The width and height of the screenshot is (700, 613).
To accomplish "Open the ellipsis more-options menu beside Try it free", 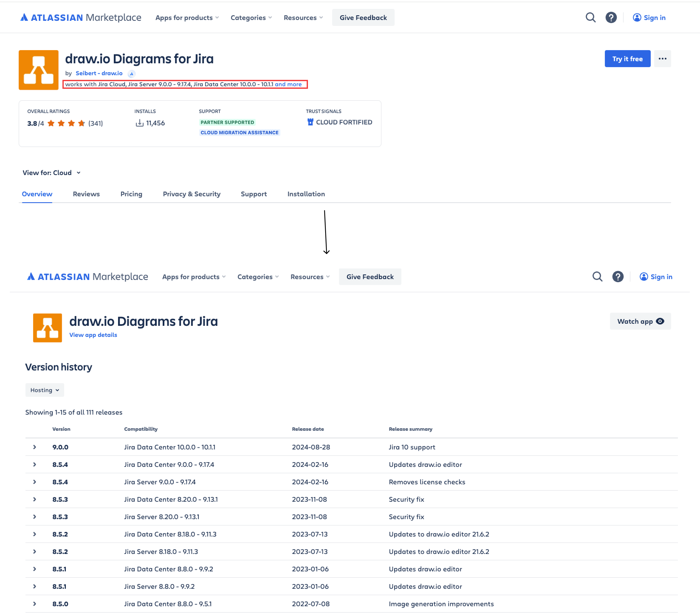I will pyautogui.click(x=662, y=58).
